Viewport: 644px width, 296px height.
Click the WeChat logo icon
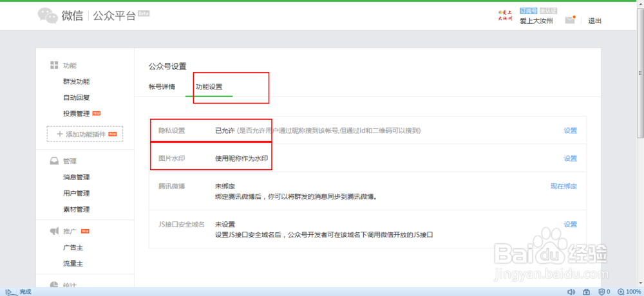click(x=48, y=15)
